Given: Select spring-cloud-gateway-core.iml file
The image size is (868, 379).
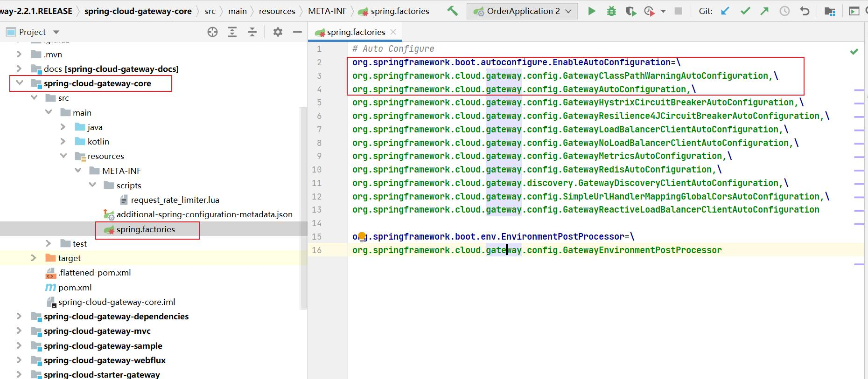Looking at the screenshot, I should point(117,302).
